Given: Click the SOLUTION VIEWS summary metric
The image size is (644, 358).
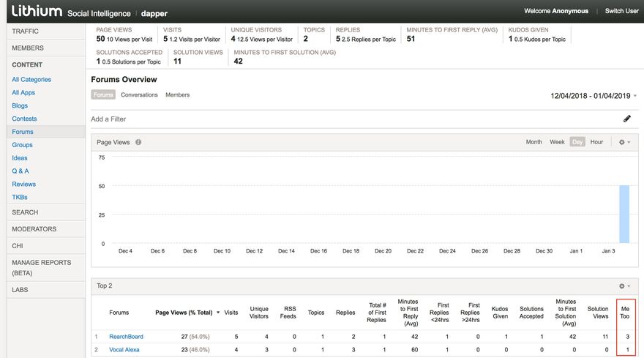Looking at the screenshot, I should click(x=198, y=57).
